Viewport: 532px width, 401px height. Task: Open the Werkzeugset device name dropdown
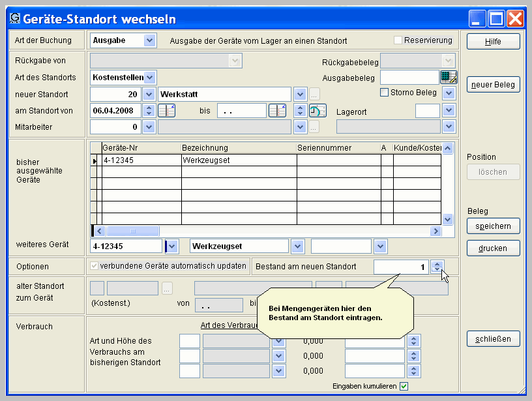(x=297, y=246)
